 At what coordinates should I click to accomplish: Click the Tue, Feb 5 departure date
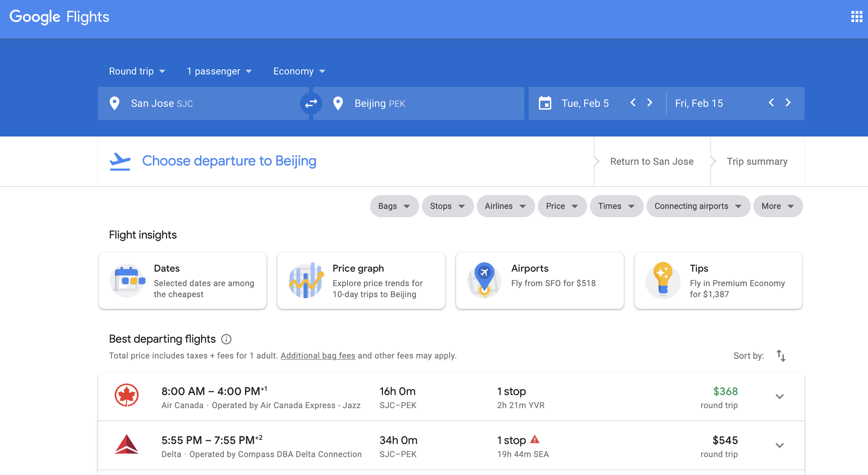(585, 103)
